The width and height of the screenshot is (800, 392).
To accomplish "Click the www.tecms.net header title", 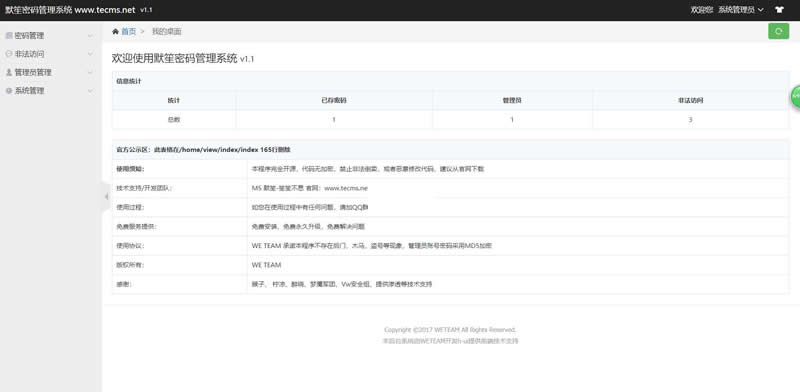I will 105,10.
